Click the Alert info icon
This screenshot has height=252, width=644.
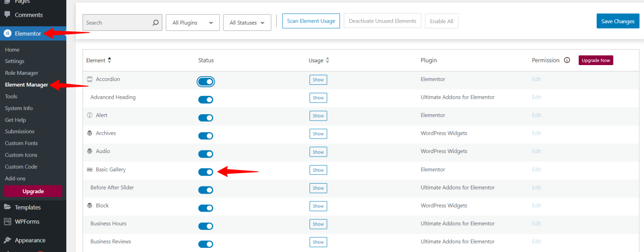89,115
